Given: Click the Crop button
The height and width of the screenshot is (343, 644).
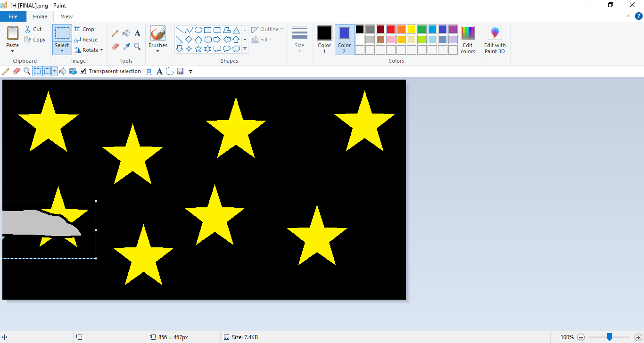Looking at the screenshot, I should coord(85,29).
